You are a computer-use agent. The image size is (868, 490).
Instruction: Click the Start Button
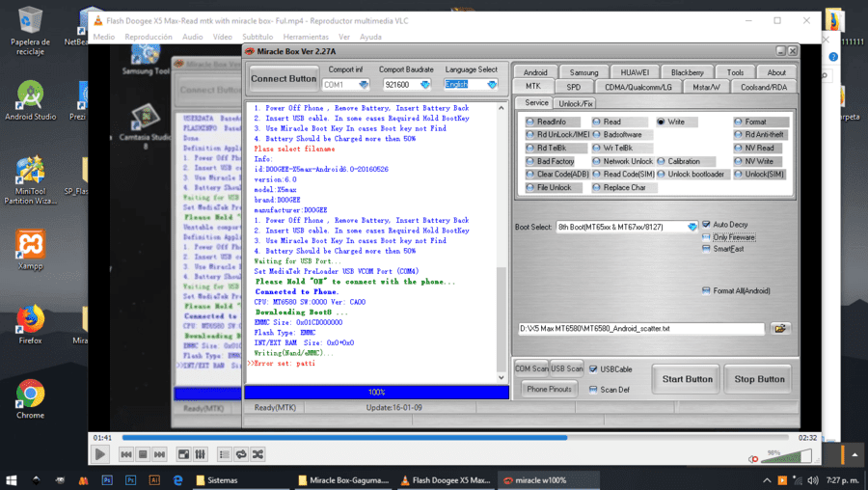tap(687, 379)
